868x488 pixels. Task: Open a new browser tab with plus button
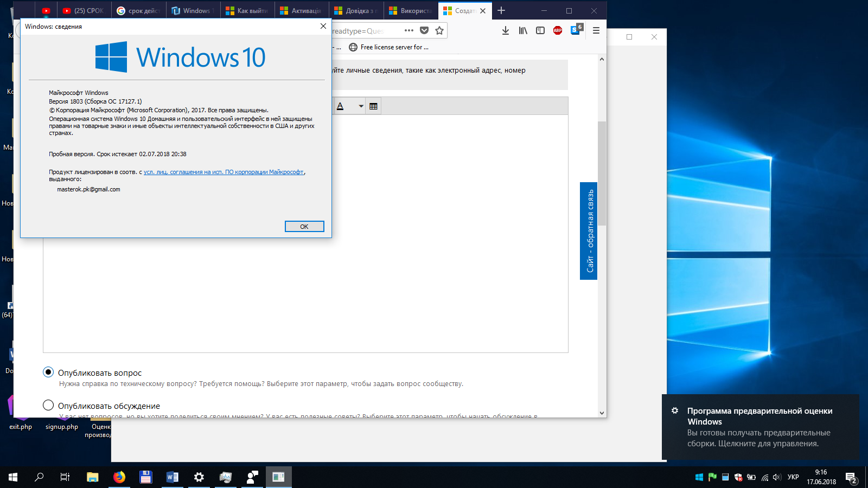pos(501,10)
